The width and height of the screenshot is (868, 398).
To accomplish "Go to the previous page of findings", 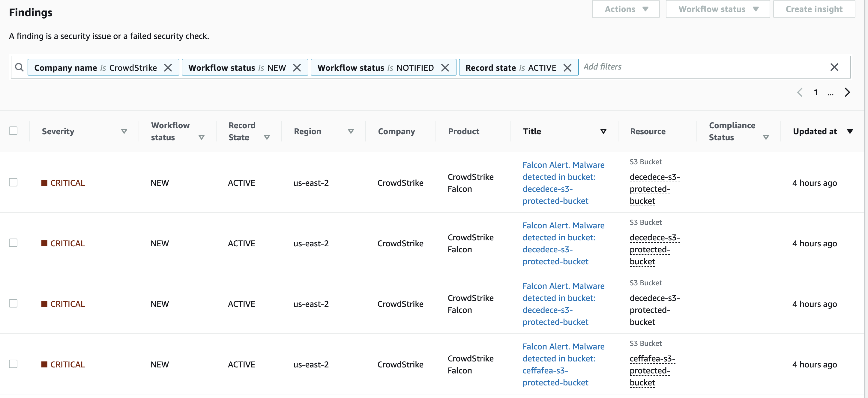I will [800, 92].
